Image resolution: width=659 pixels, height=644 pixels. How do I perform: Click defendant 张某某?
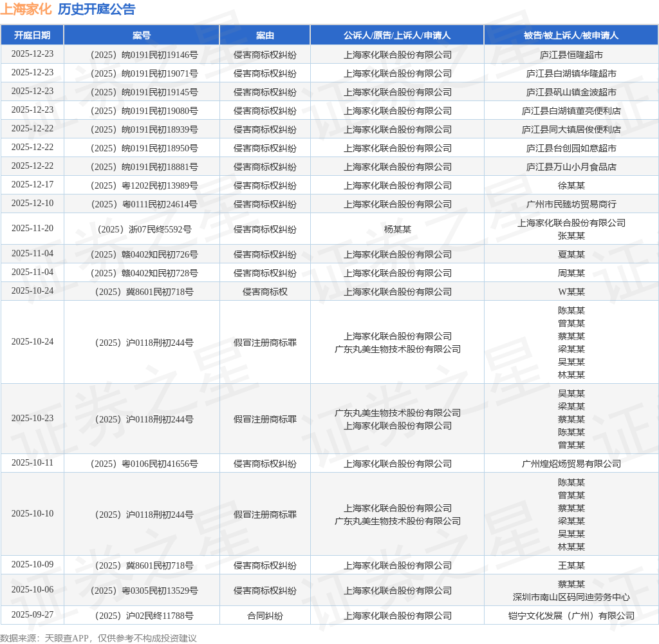(571, 236)
